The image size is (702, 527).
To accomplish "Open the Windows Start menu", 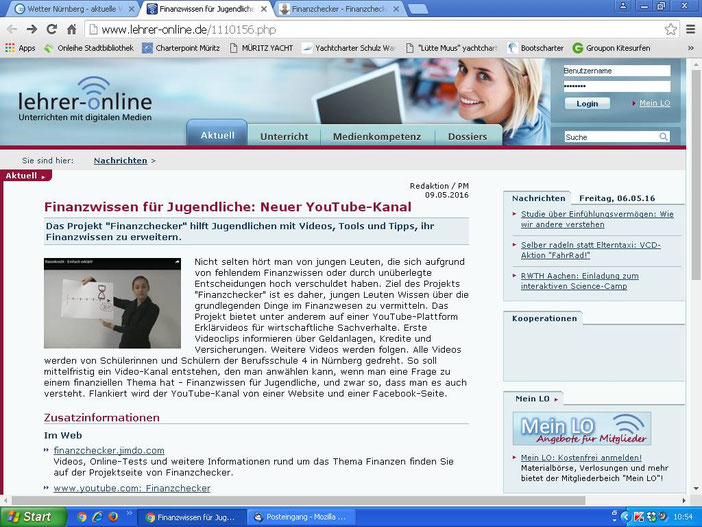I will (33, 517).
